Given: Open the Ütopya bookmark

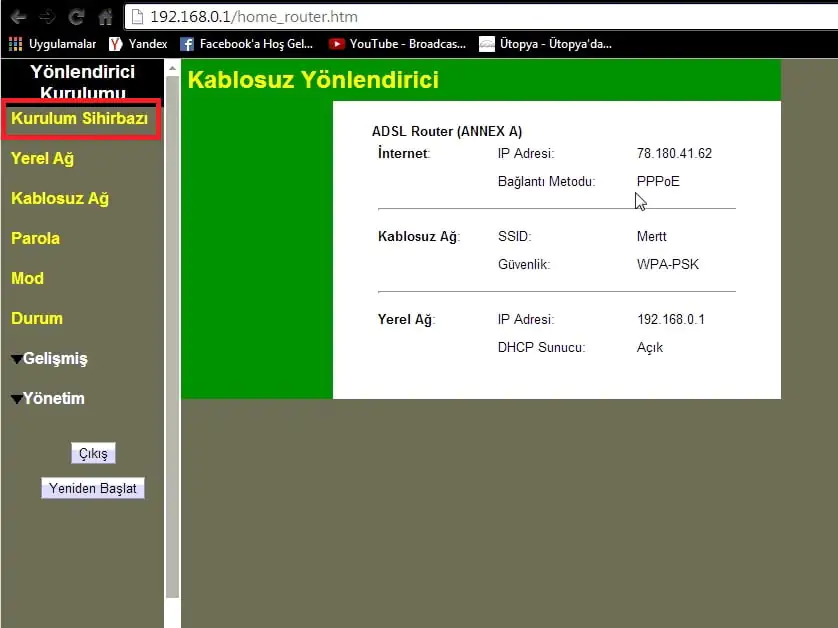Looking at the screenshot, I should 545,44.
